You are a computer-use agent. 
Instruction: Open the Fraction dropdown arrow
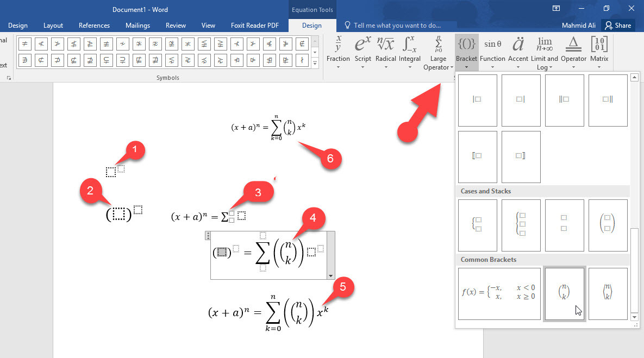pyautogui.click(x=338, y=67)
